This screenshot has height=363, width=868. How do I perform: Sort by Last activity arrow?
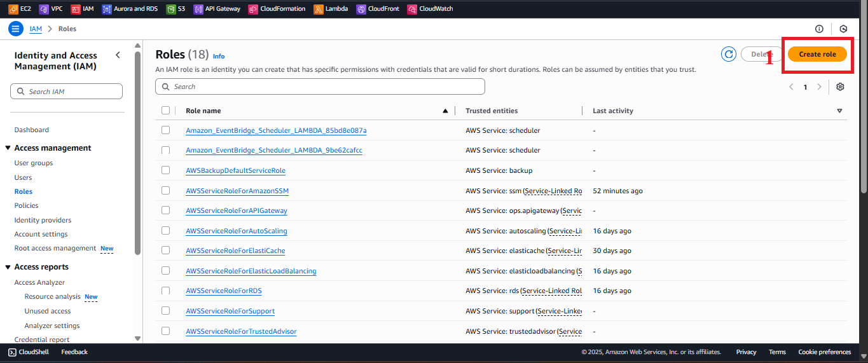click(x=839, y=111)
